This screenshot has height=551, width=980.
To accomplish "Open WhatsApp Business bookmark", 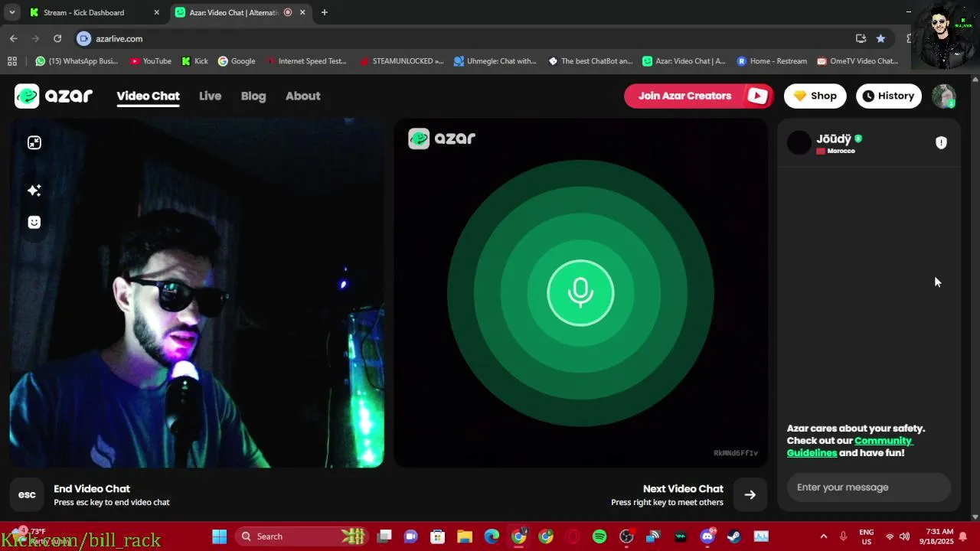I will click(x=77, y=61).
